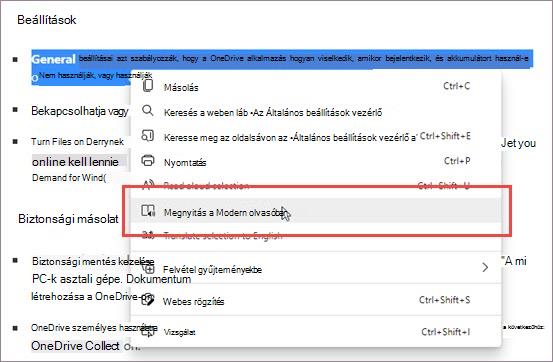Viewport: 553px width, 362px height.
Task: Choose Translate selection to English
Action: click(316, 235)
